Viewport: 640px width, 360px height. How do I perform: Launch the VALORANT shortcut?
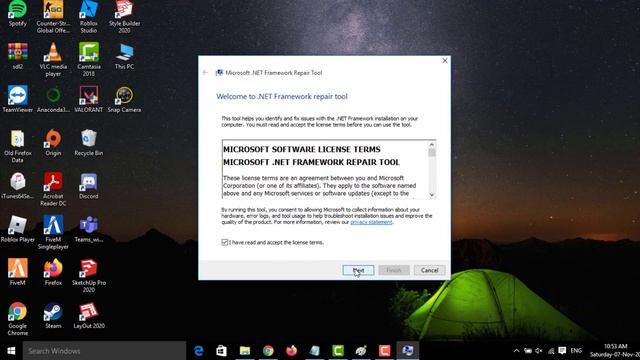coord(89,99)
